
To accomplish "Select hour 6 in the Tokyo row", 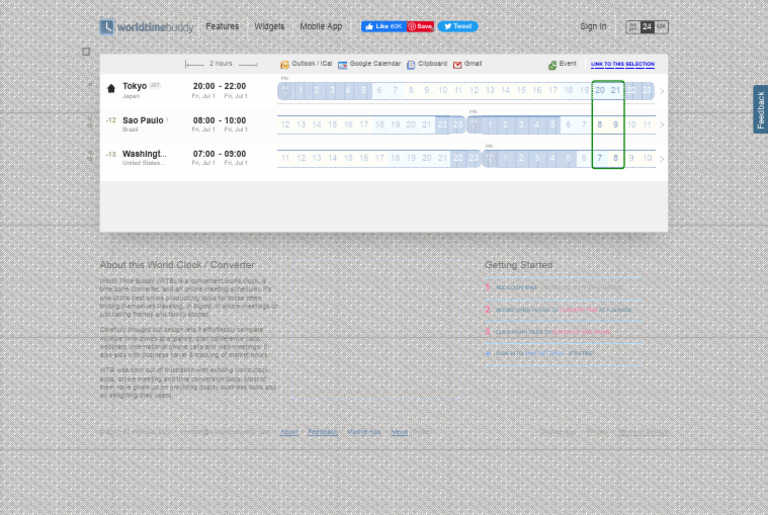I will [379, 91].
